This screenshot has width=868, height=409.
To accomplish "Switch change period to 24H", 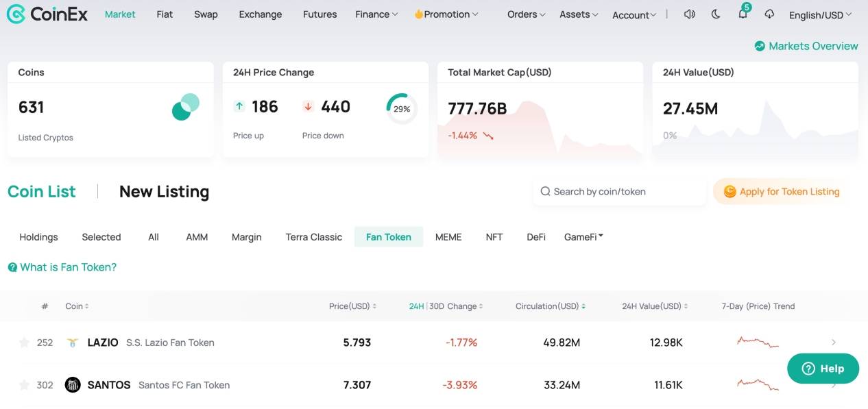I will click(x=416, y=306).
